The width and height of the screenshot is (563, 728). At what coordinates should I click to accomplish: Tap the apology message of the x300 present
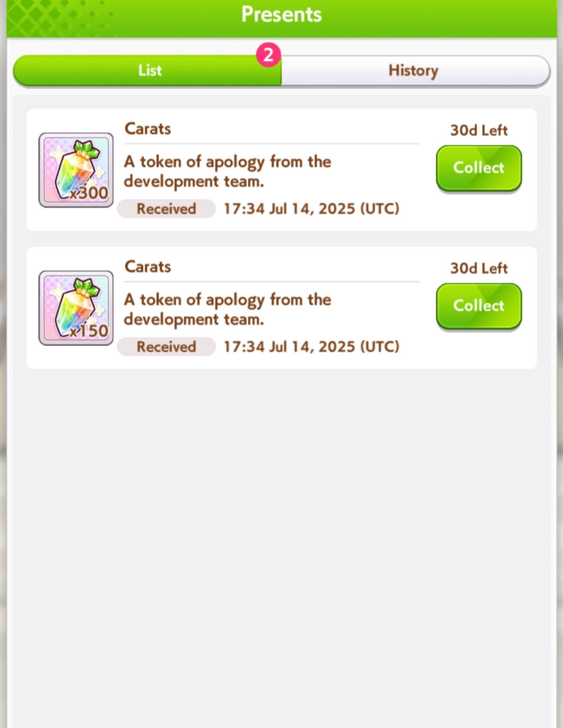[x=227, y=171]
